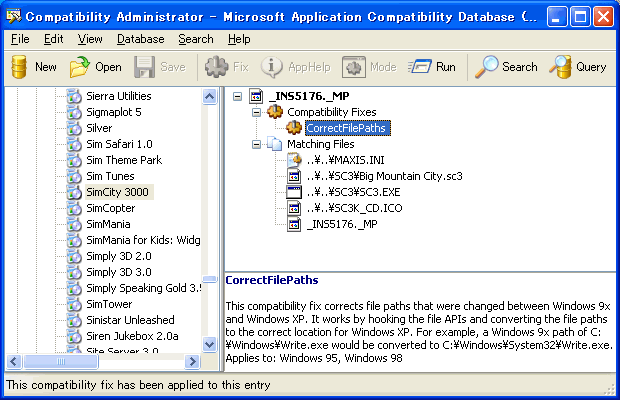This screenshot has height=400, width=620.
Task: Click the AppHelp info icon
Action: point(272,67)
